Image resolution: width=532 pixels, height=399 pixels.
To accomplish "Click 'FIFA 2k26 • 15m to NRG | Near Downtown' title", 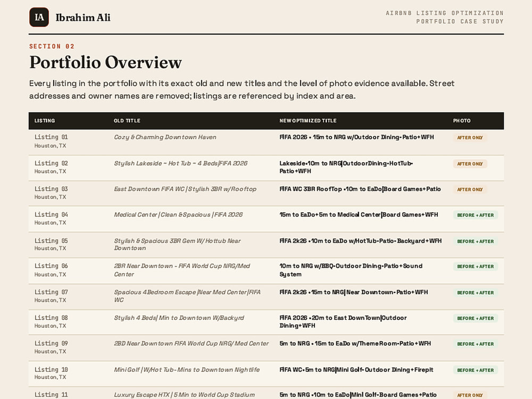I will [x=354, y=292].
